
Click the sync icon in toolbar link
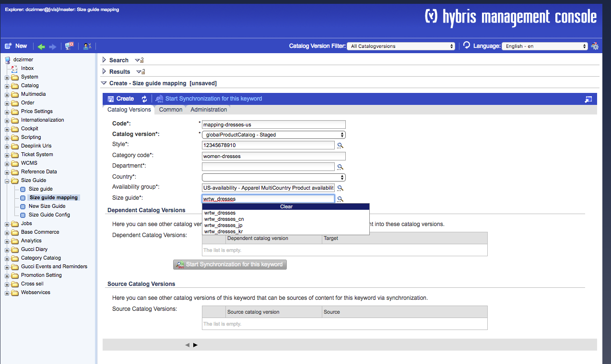159,99
